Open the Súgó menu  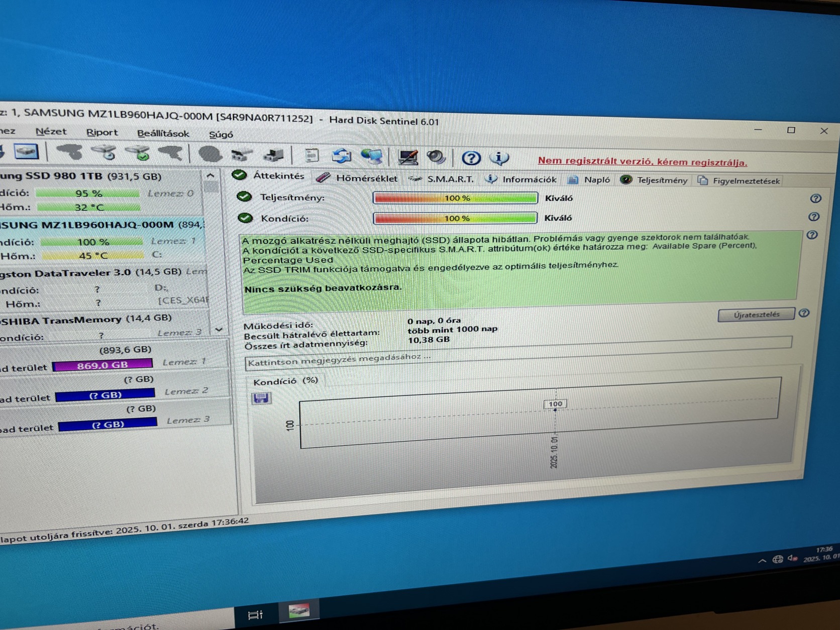click(221, 134)
